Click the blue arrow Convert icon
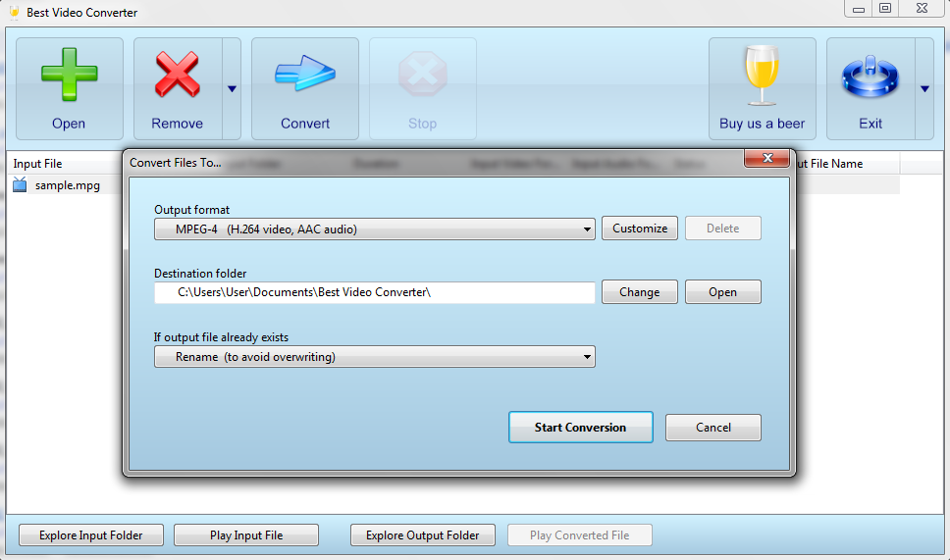The height and width of the screenshot is (560, 950). (305, 74)
